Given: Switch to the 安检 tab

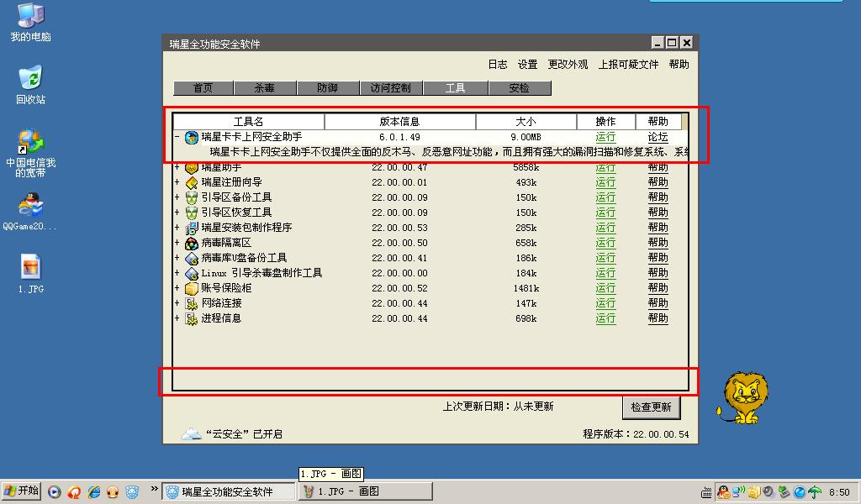Looking at the screenshot, I should click(x=519, y=87).
